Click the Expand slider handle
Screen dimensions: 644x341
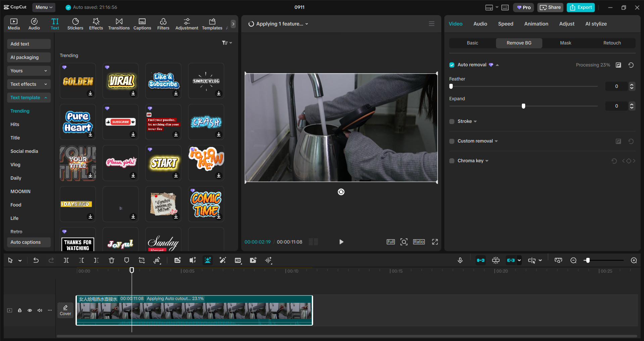click(x=524, y=106)
